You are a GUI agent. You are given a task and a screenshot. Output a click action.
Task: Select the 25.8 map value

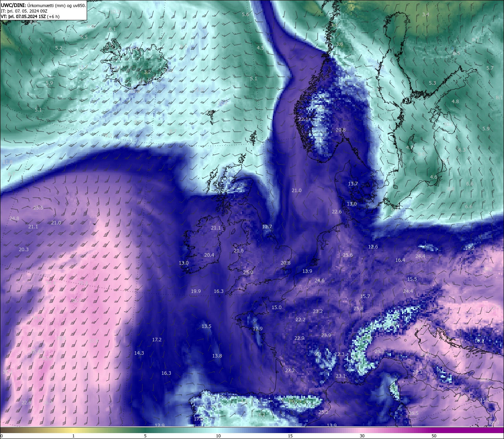(x=358, y=309)
